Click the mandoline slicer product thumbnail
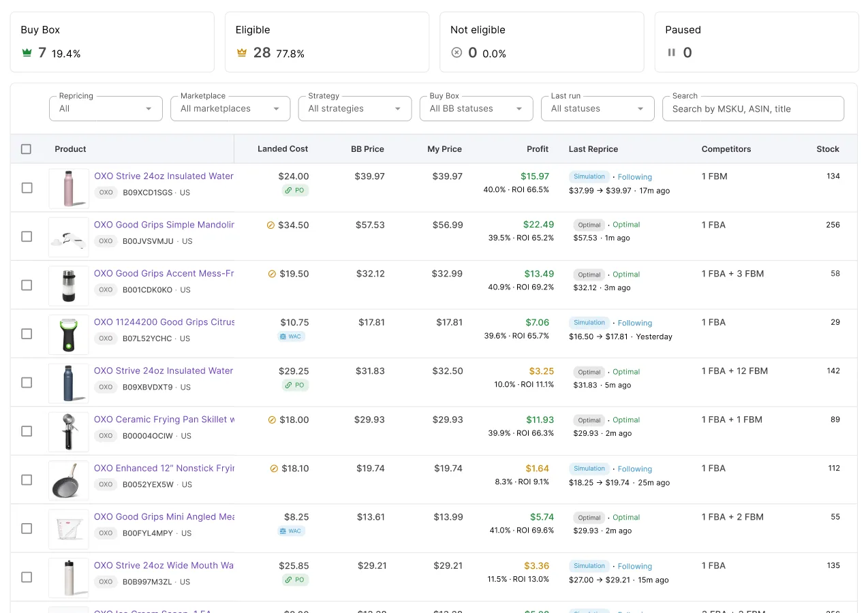The width and height of the screenshot is (868, 613). pos(69,237)
